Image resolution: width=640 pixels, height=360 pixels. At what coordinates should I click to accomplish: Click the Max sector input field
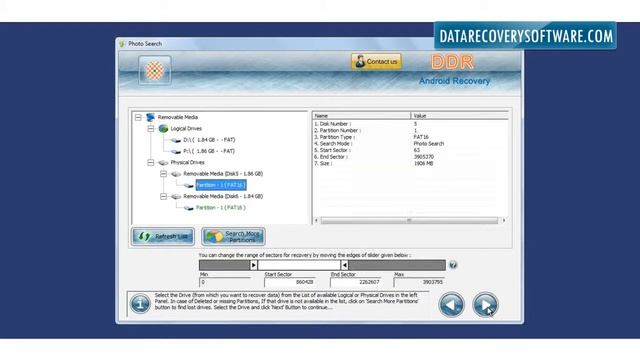tap(420, 282)
